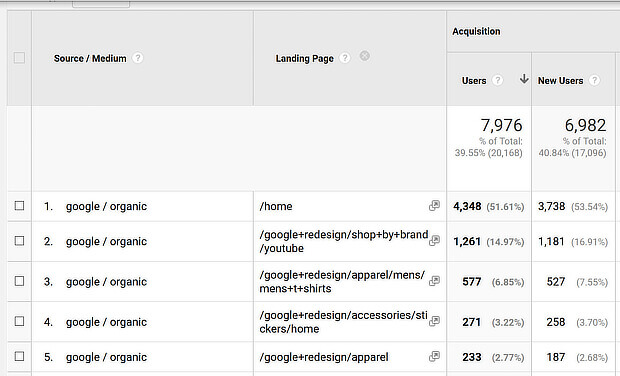The image size is (620, 376).
Task: Open help icon beside New Users column
Action: point(594,80)
